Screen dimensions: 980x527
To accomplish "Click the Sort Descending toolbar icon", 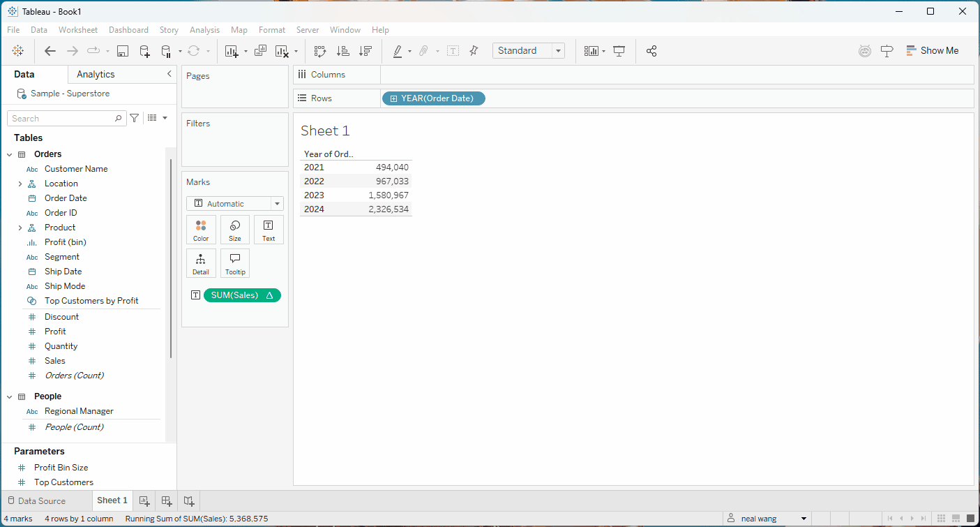I will [365, 51].
